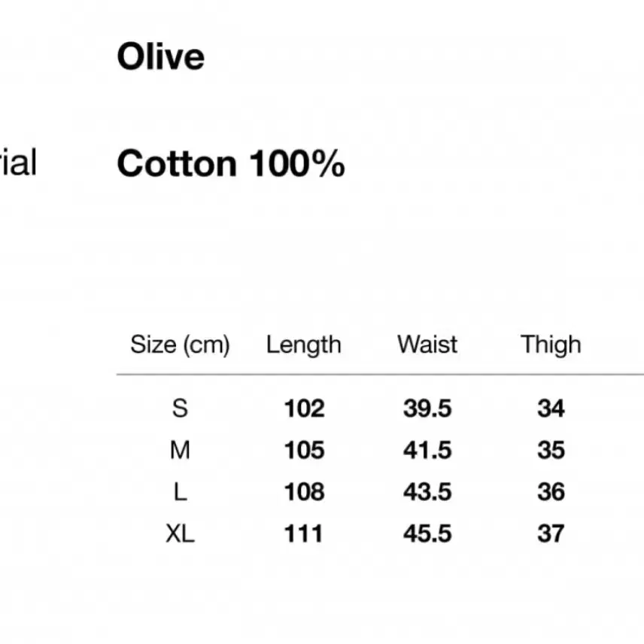
Task: Click the 105 length value
Action: 305,450
